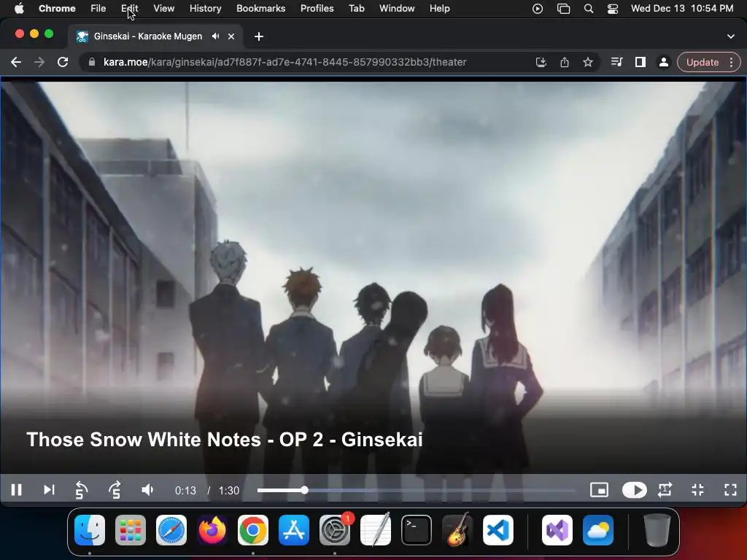The width and height of the screenshot is (747, 560).
Task: Skip to the next karaoke
Action: 49,490
